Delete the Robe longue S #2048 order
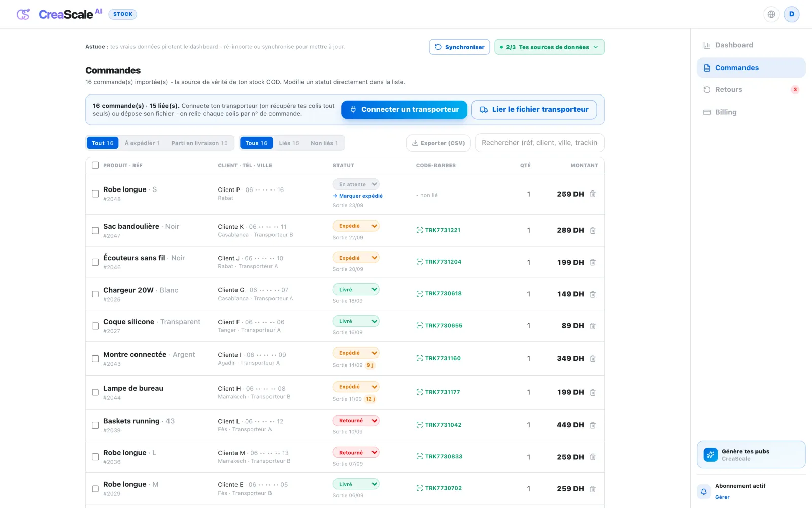 click(593, 194)
